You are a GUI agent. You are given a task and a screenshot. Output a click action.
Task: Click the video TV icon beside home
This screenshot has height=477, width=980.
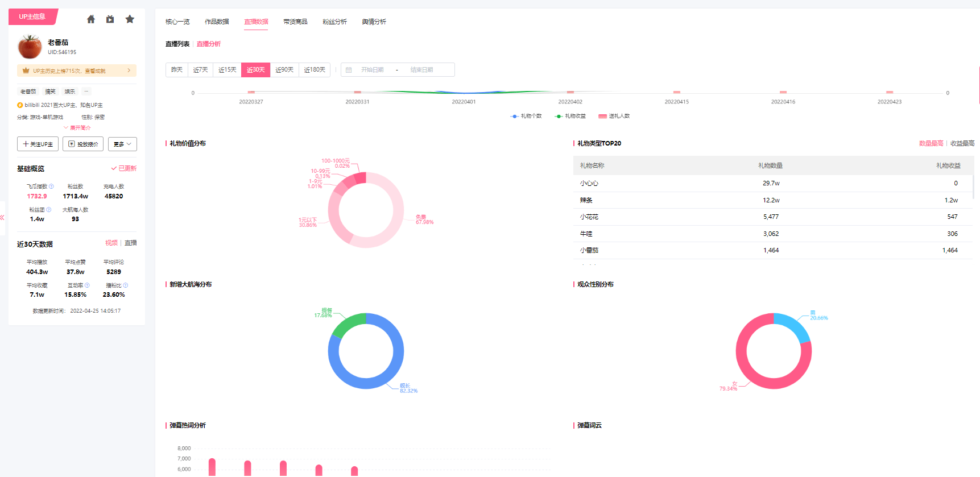click(110, 19)
